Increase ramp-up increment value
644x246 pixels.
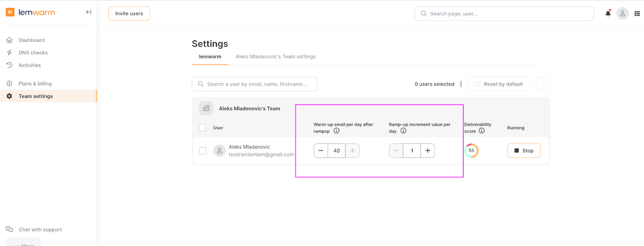point(427,151)
